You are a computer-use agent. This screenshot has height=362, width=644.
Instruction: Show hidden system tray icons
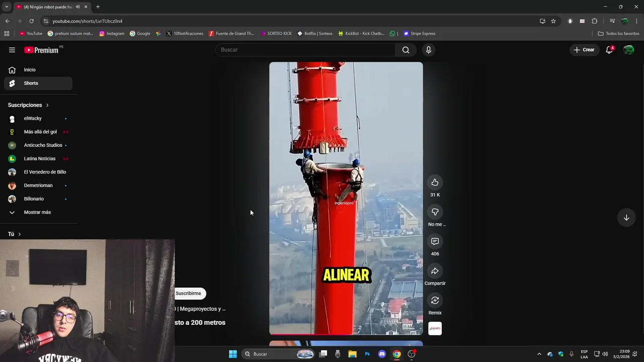(539, 354)
